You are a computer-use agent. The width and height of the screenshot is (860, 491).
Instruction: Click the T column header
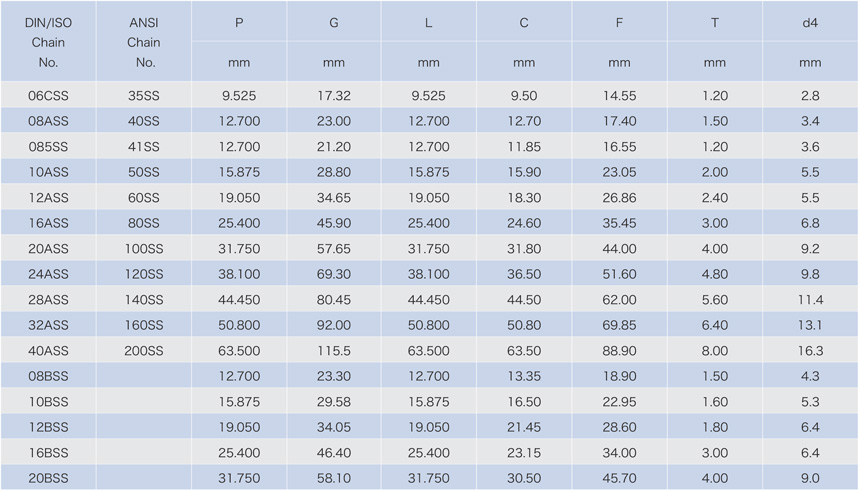coord(715,23)
